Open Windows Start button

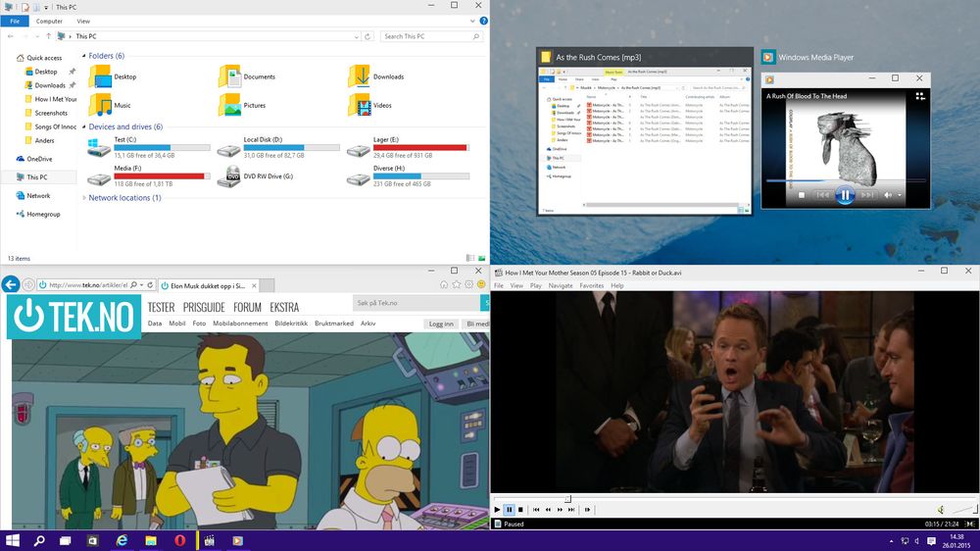pos(13,540)
